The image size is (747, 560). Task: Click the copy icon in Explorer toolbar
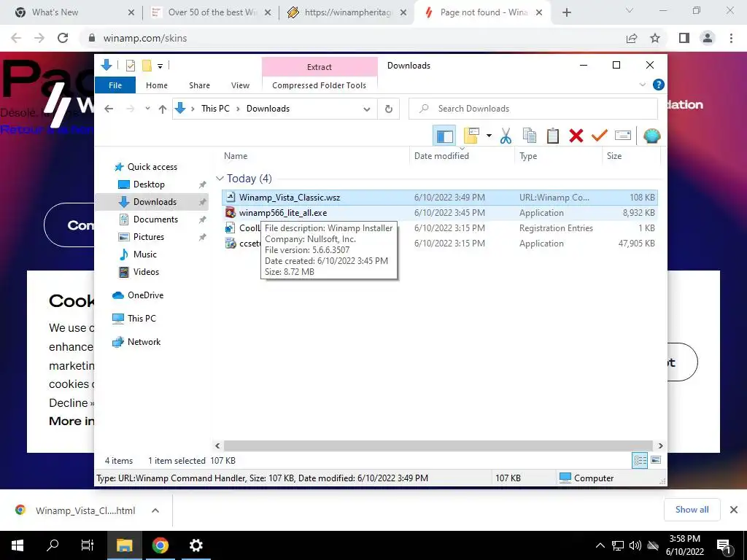(x=530, y=136)
